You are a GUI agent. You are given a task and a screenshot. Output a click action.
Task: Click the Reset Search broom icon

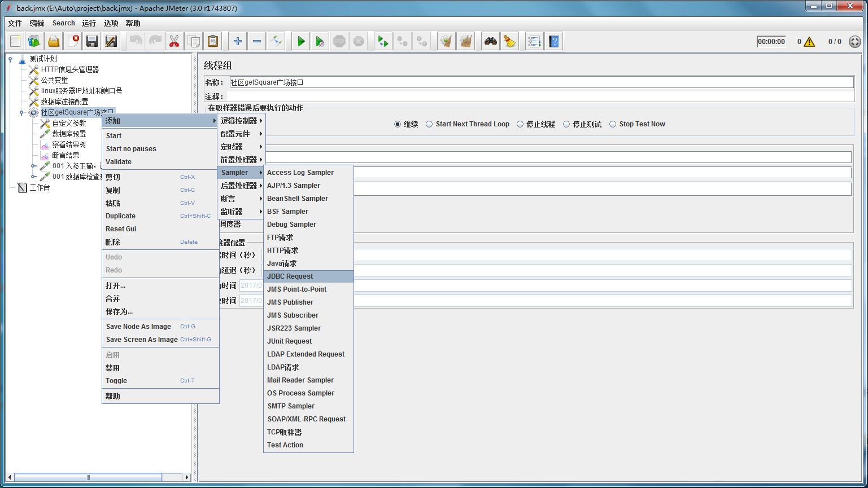pos(510,41)
